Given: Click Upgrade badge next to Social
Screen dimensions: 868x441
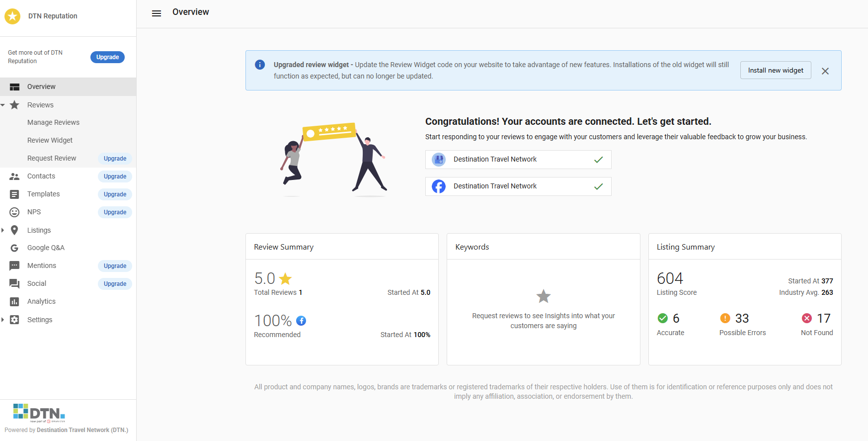Looking at the screenshot, I should click(x=115, y=284).
